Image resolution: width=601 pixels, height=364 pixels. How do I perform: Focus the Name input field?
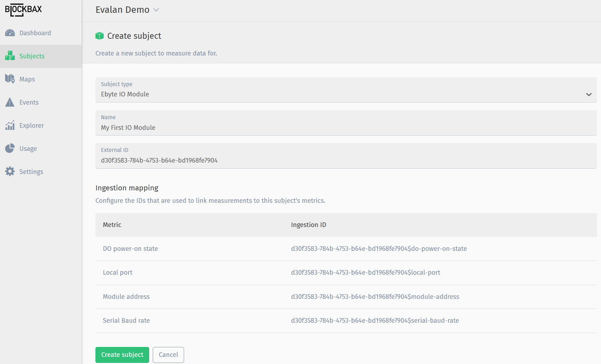tap(345, 127)
